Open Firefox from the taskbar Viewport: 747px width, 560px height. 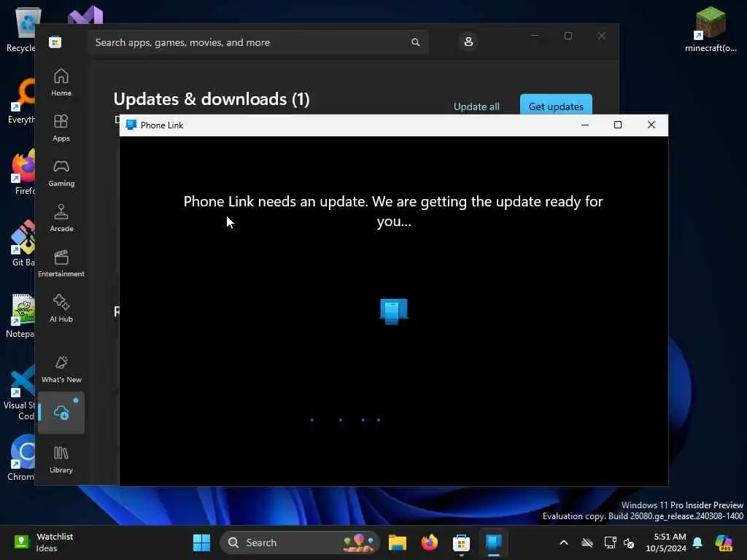coord(429,542)
